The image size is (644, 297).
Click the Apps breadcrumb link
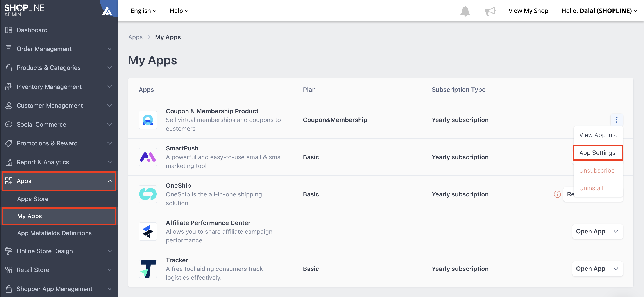click(135, 37)
